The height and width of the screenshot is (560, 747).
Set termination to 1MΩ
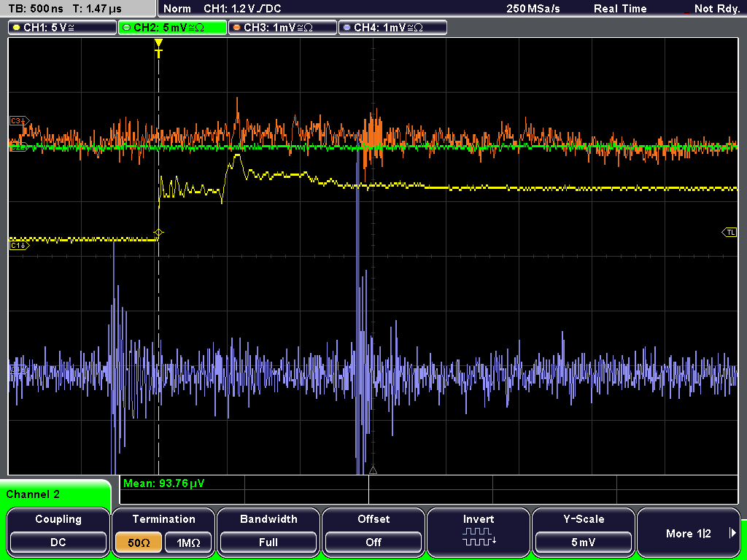click(x=188, y=542)
